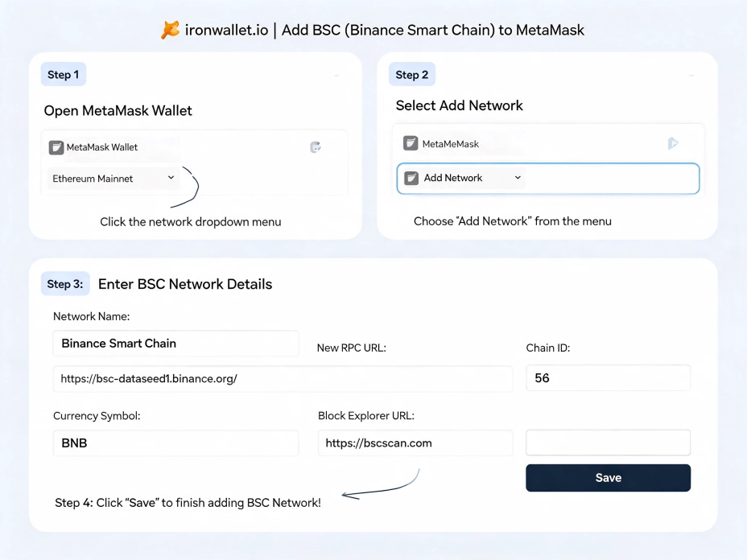Click the Block Explorer URL field

pos(415,443)
